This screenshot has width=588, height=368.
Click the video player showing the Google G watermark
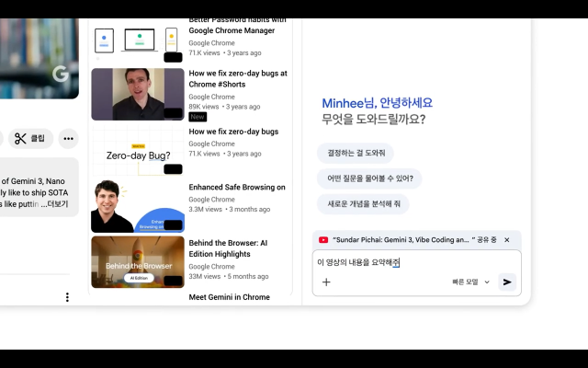pyautogui.click(x=39, y=59)
